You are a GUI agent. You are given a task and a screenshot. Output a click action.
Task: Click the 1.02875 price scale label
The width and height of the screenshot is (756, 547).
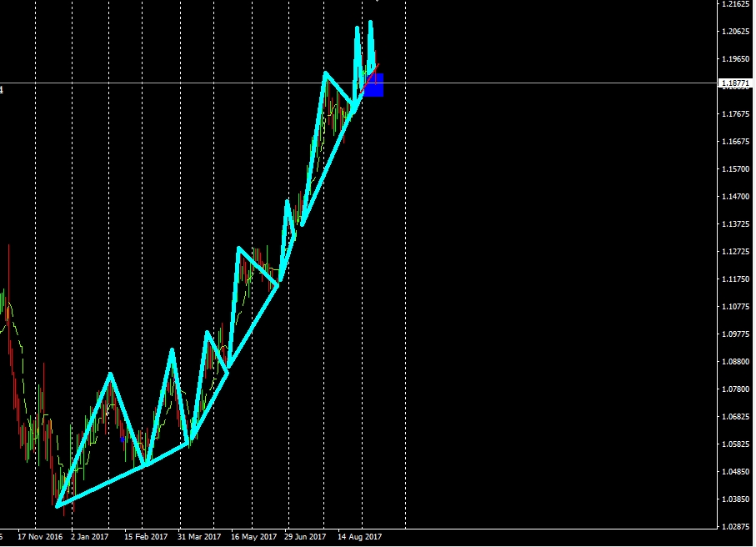[735, 527]
